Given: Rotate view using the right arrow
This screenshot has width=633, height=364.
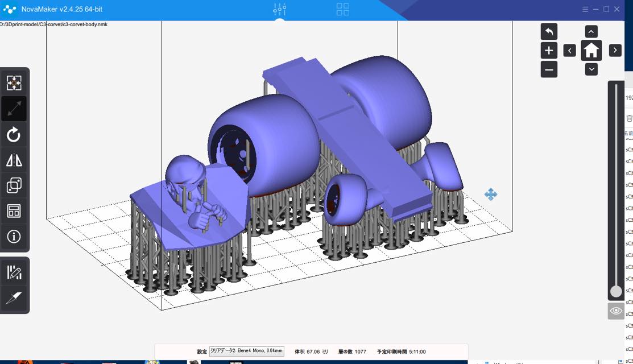Looking at the screenshot, I should [615, 51].
